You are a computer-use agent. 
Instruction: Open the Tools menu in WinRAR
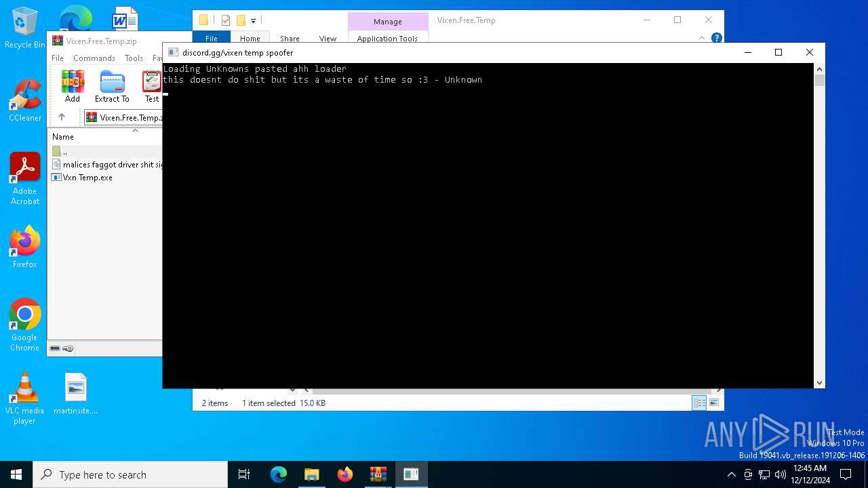point(134,58)
